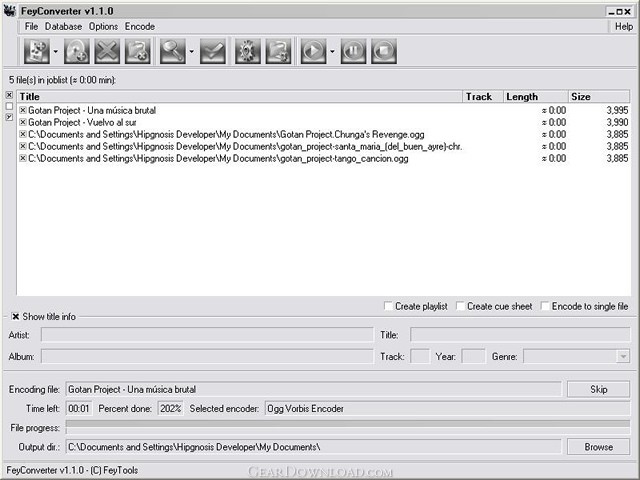Sort joblist by the Track column header
Screen dimensions: 640x480
[x=483, y=97]
